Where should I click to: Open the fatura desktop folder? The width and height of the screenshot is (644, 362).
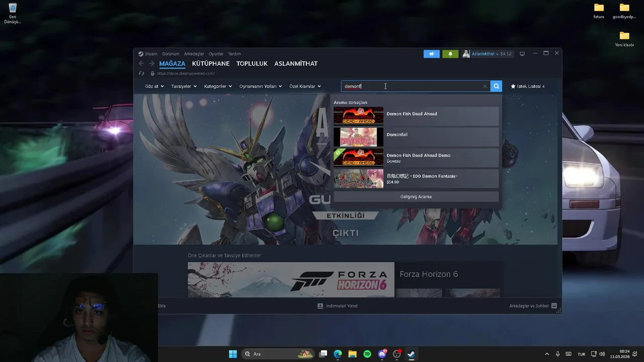click(x=599, y=11)
